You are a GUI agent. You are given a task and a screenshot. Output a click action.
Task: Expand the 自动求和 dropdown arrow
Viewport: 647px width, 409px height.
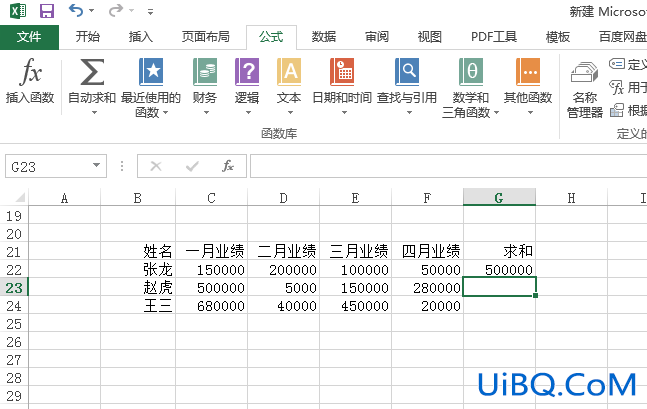point(94,112)
